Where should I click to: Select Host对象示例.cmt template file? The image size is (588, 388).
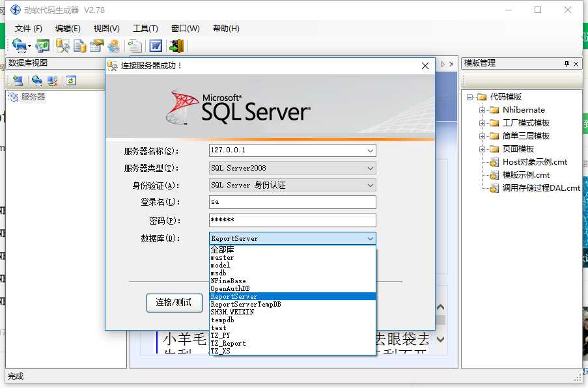tap(535, 162)
